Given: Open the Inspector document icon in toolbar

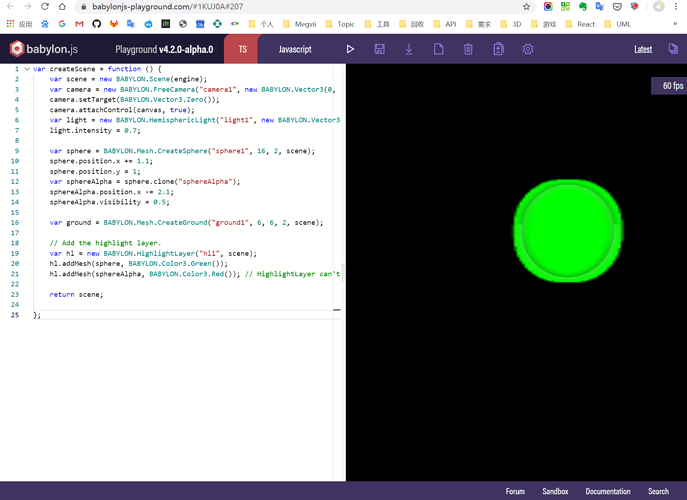Looking at the screenshot, I should pos(498,49).
